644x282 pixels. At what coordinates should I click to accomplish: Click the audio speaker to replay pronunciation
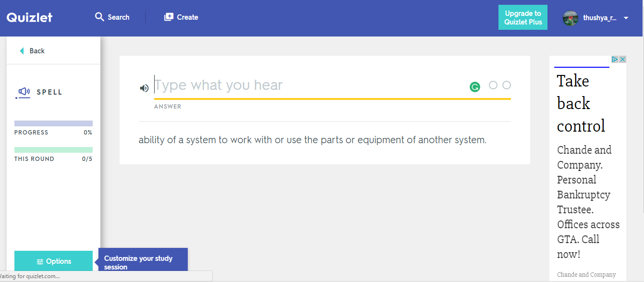point(144,88)
